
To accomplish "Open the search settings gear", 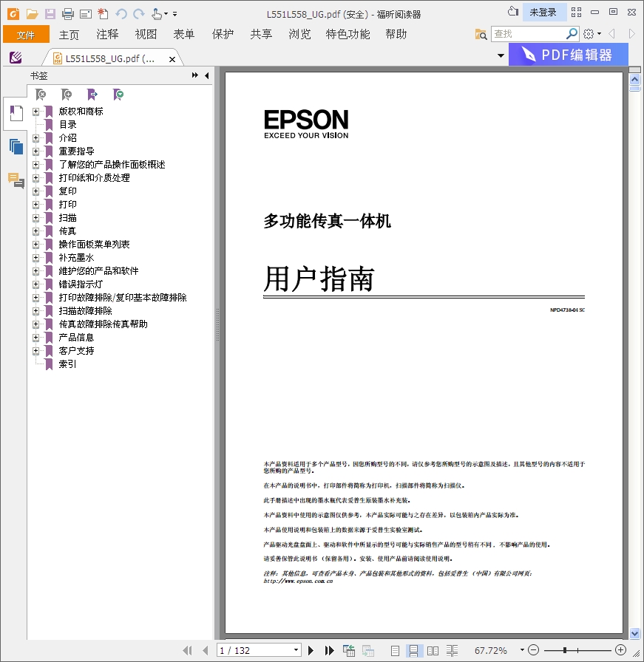I will coord(589,34).
